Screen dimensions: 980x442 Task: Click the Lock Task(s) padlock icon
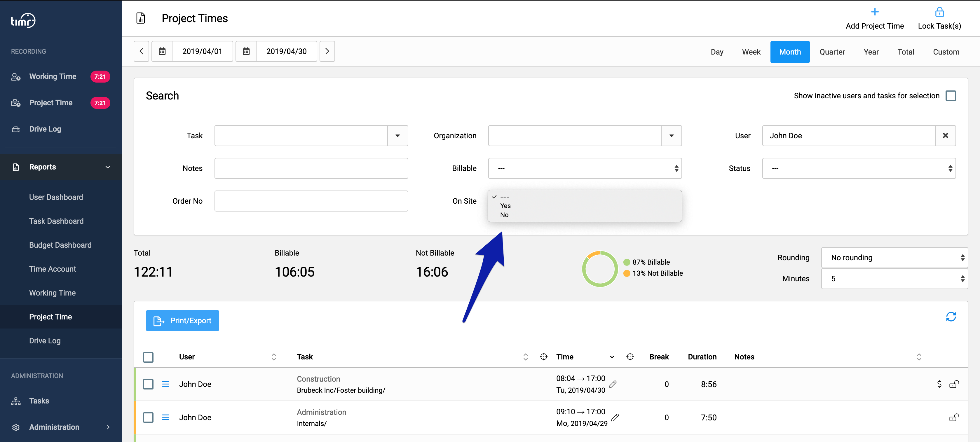coord(939,12)
